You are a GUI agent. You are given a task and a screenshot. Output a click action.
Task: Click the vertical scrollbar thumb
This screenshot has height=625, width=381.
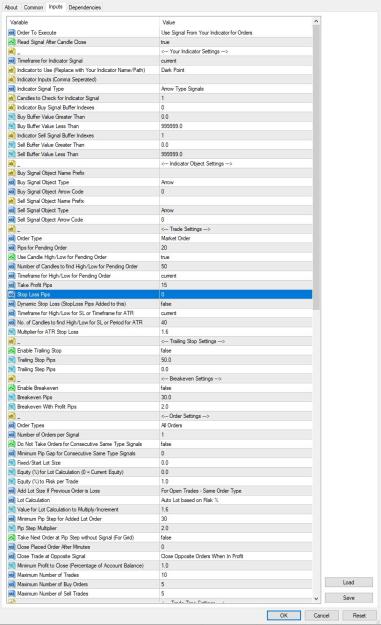(316, 167)
